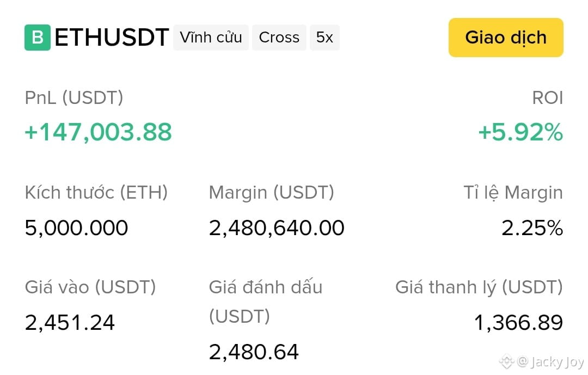Change the Cross margin mode tag
Screen dimensions: 588x375
pyautogui.click(x=279, y=38)
